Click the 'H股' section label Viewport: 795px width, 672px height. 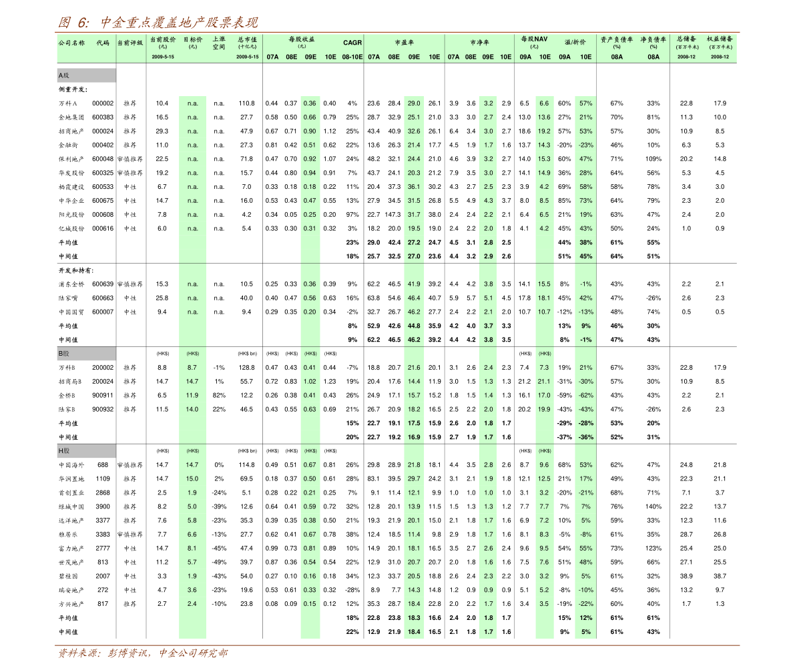click(63, 451)
